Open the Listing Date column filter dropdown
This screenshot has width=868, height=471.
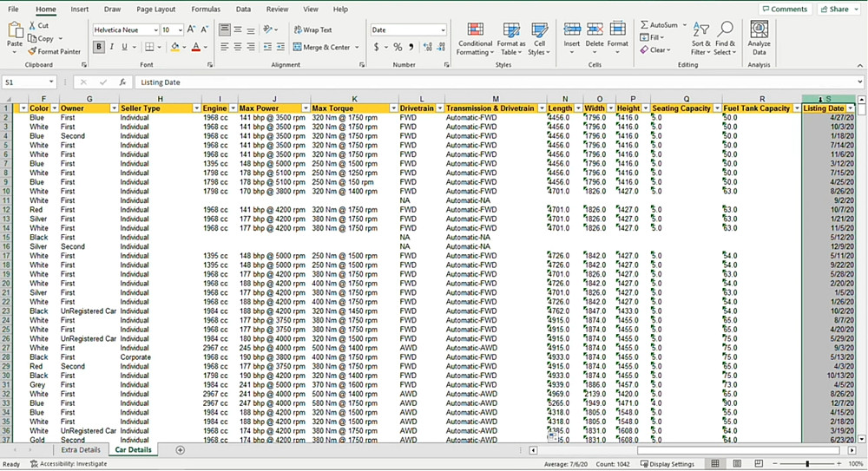(850, 108)
